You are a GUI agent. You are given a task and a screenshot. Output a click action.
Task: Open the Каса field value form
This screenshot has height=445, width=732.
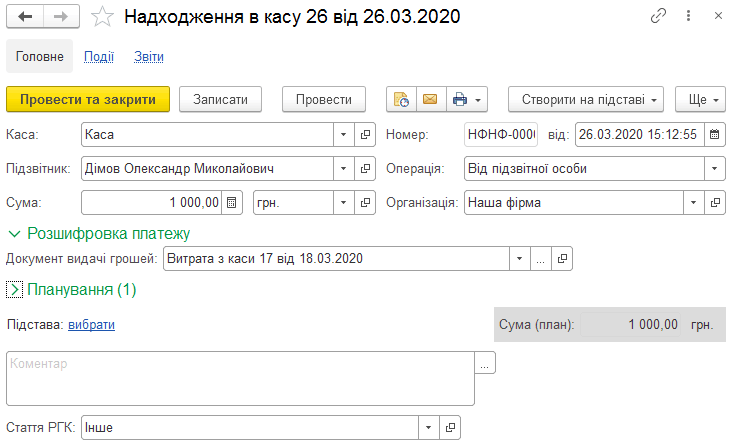coord(365,134)
